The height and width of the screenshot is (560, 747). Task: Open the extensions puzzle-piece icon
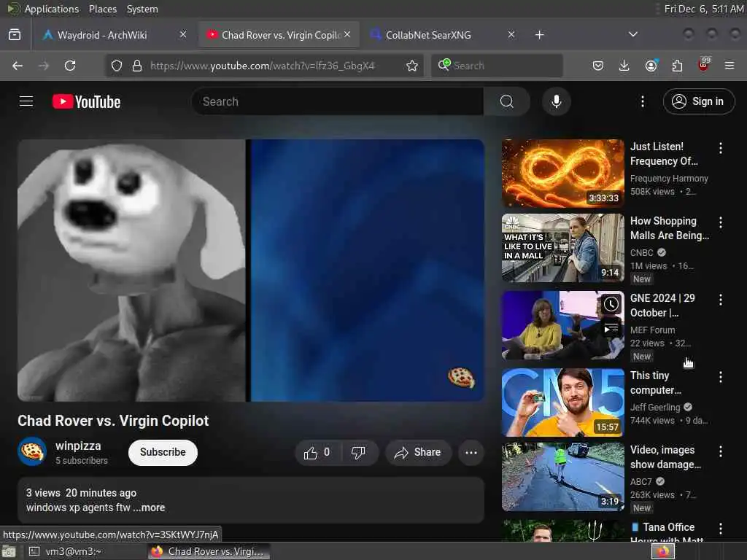pyautogui.click(x=677, y=66)
